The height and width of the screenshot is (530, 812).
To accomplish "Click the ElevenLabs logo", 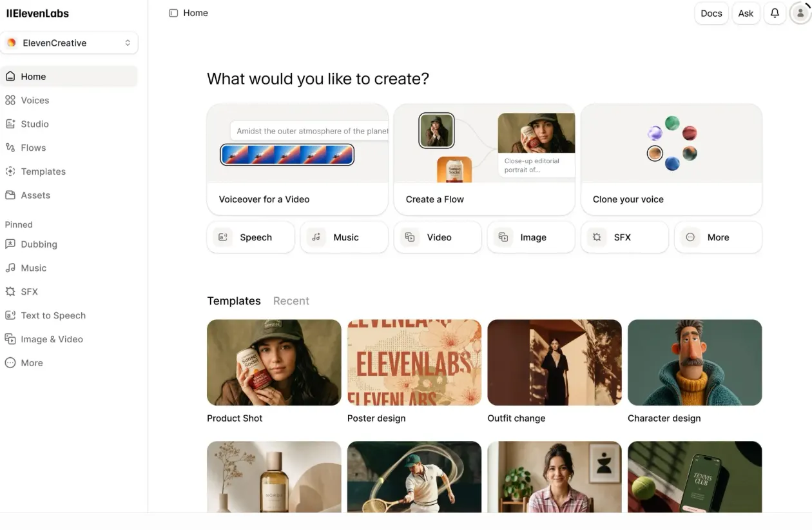I will click(x=37, y=13).
